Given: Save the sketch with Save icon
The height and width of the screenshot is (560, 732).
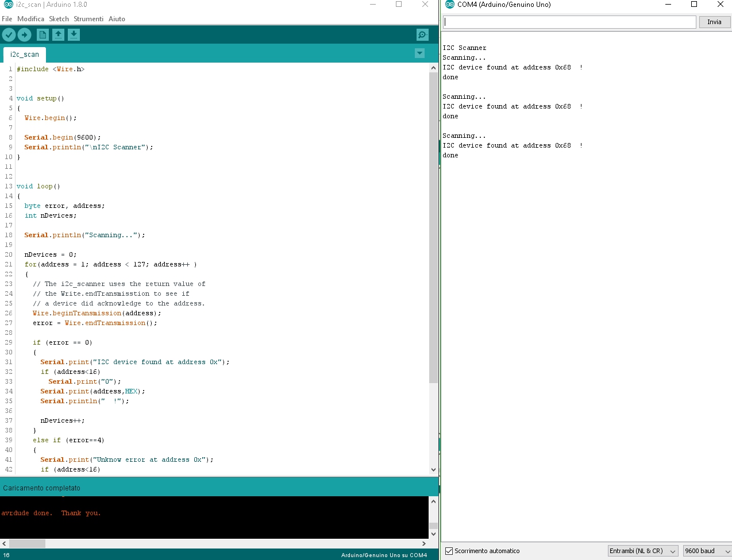Looking at the screenshot, I should point(74,35).
